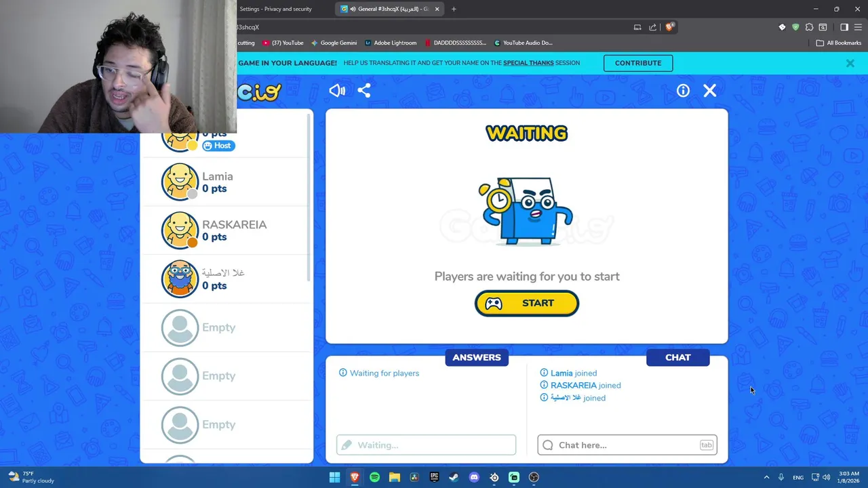Screen dimensions: 868x488
Task: Select the bearded avatar of غلا الاصلية
Action: (180, 279)
